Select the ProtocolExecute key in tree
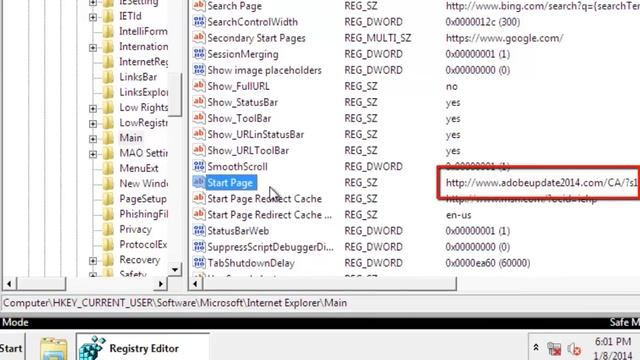The width and height of the screenshot is (640, 360). point(143,244)
